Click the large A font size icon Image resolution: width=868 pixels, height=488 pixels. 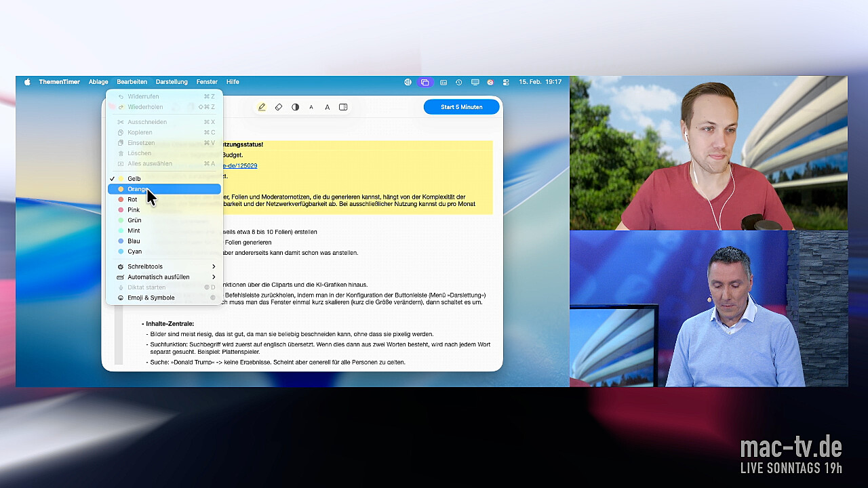point(327,107)
